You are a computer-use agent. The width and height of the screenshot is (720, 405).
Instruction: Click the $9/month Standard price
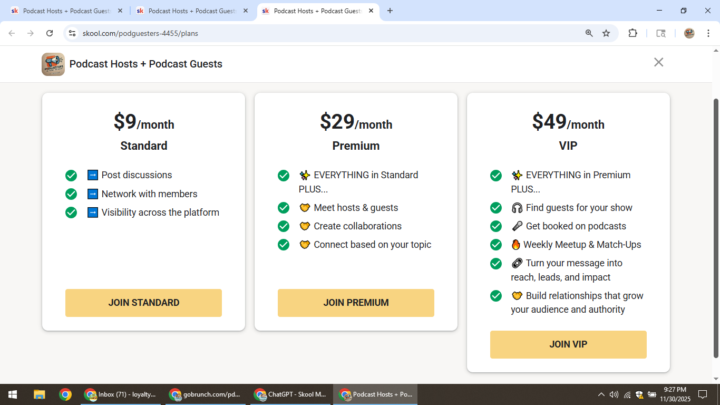click(x=144, y=122)
